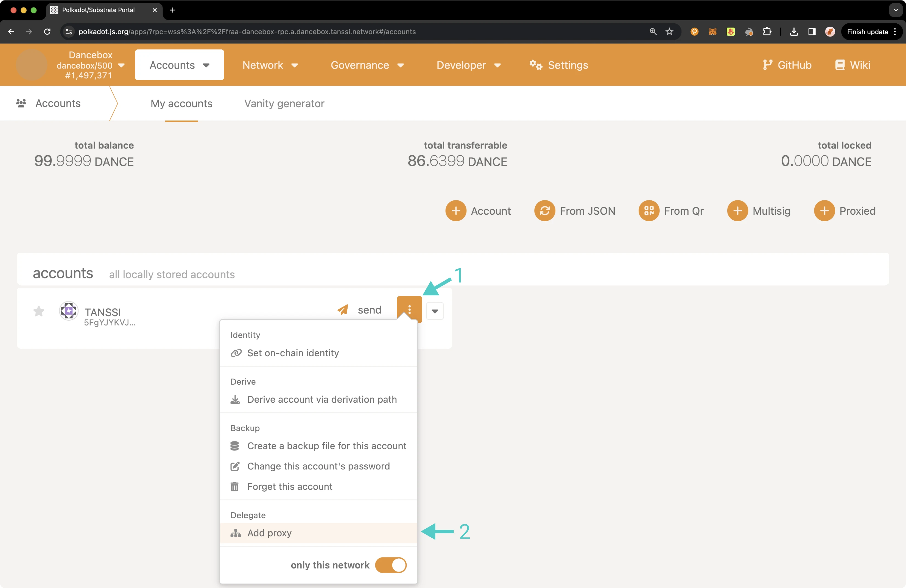Click the network block number display #1,497,371
This screenshot has height=588, width=906.
90,75
